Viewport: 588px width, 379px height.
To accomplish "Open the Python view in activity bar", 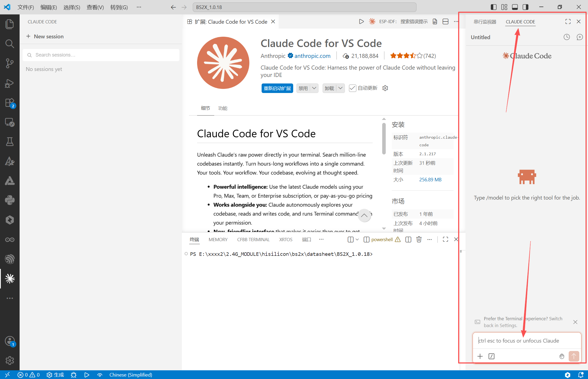I will 10,200.
